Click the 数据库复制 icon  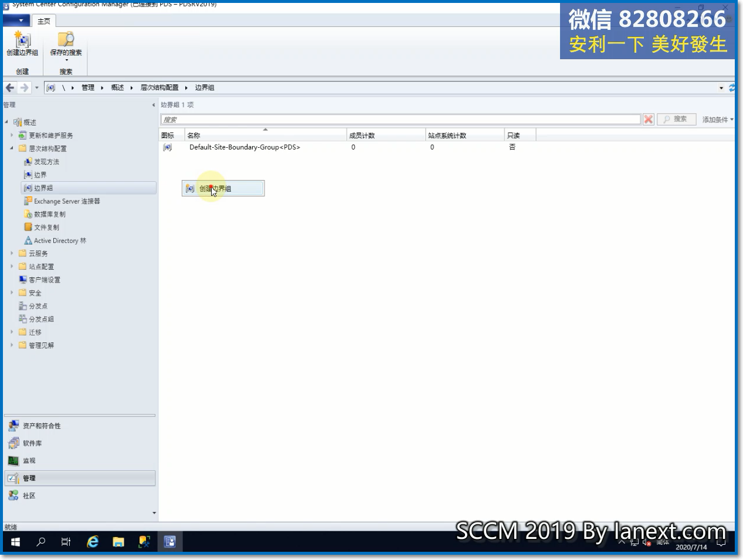[28, 214]
